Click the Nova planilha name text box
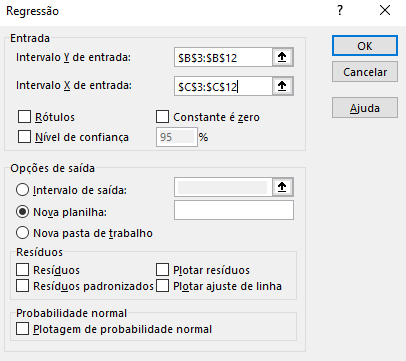The image size is (406, 361). pos(234,210)
